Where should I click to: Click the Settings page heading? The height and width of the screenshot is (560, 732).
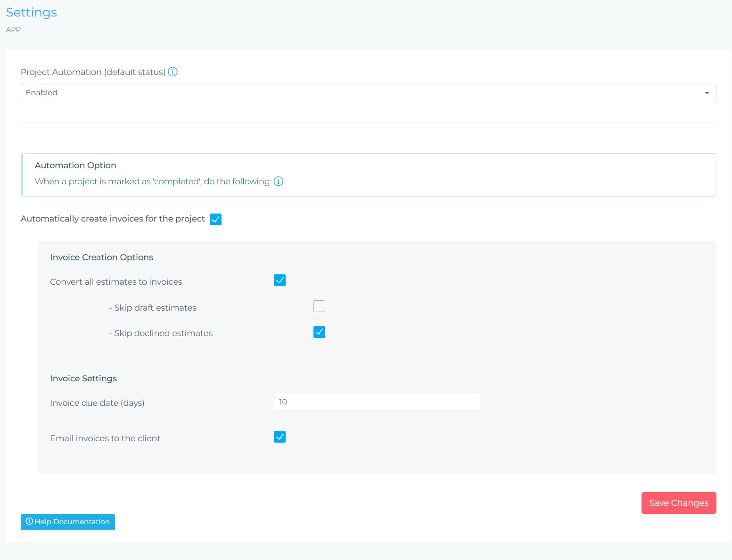click(32, 13)
